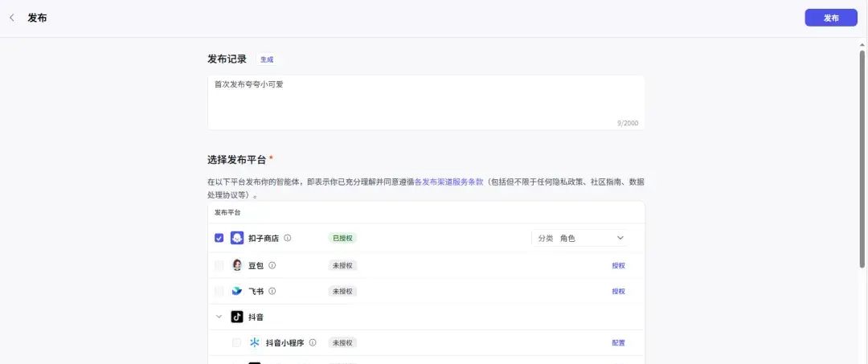868x364 pixels.
Task: Click into the 发布记录 text area
Action: pos(426,102)
